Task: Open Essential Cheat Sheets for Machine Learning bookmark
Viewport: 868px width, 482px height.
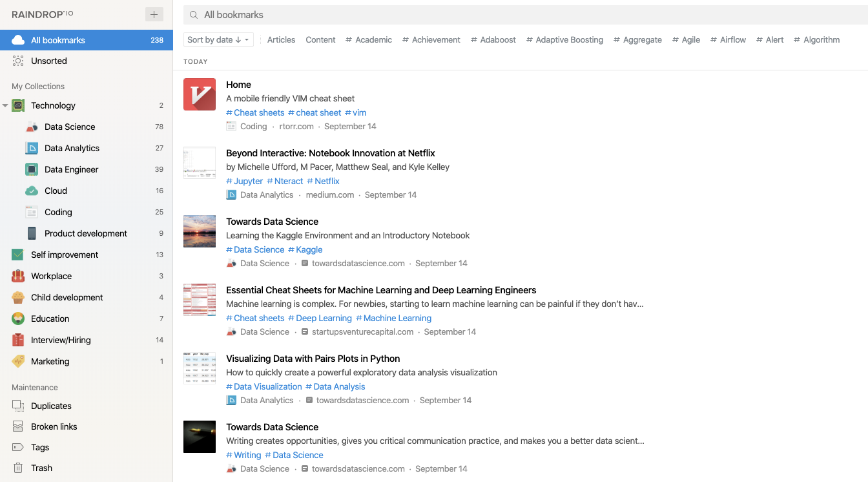Action: coord(381,290)
